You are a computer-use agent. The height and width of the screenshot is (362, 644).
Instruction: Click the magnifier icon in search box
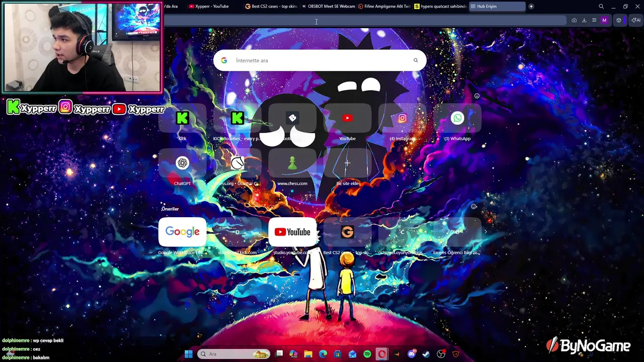[416, 60]
